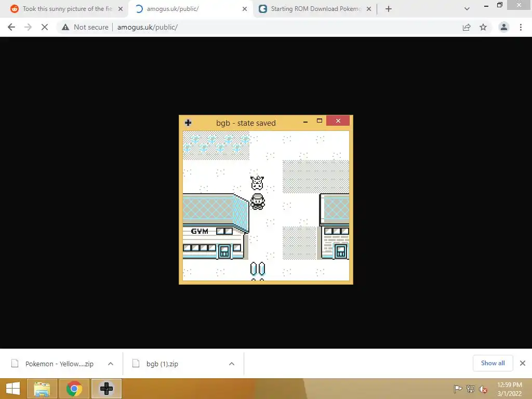Stop loading the amogus.uk page
This screenshot has height=399, width=532.
pyautogui.click(x=45, y=27)
